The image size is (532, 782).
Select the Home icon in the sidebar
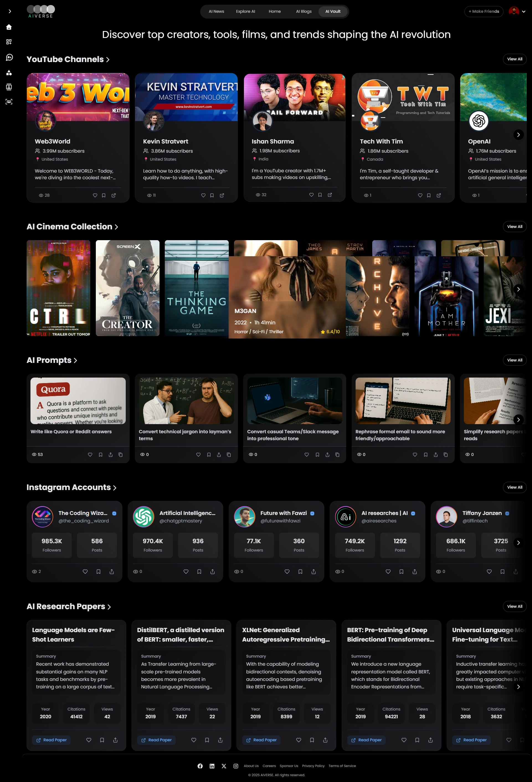coord(9,27)
